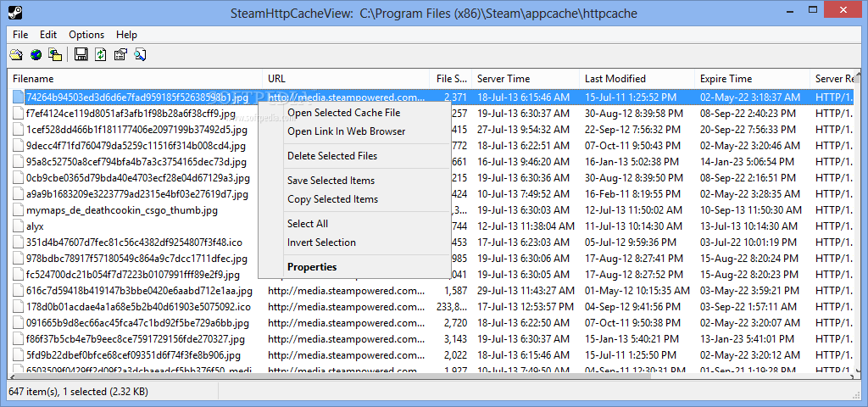Sort by Last Modified column header

click(x=637, y=79)
